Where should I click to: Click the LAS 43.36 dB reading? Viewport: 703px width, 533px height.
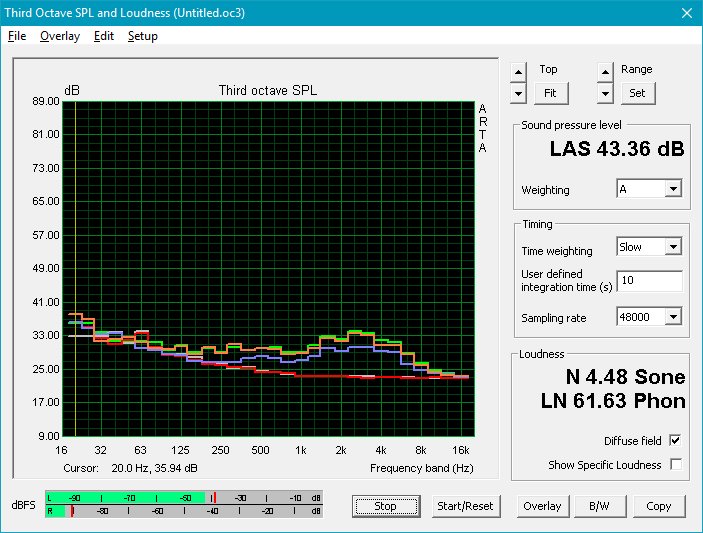click(x=617, y=149)
